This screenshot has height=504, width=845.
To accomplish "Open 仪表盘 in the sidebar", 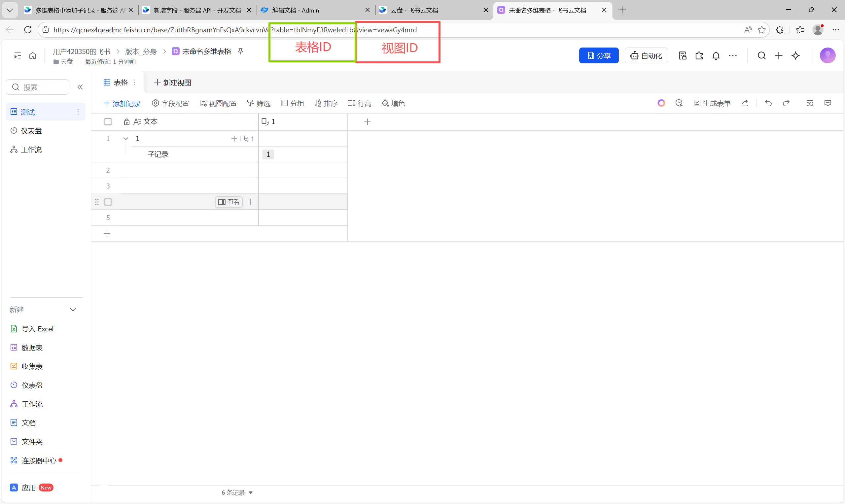I will point(31,131).
